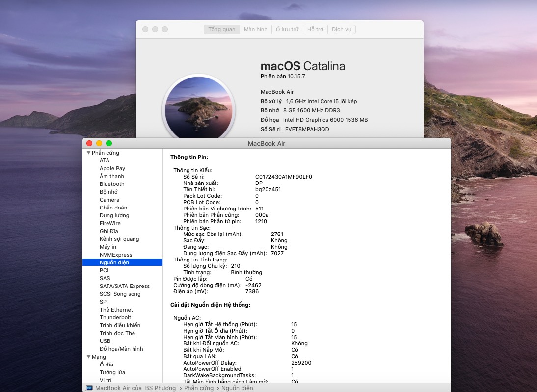Screen dimensions: 537x392
Task: Collapse the Mạng network section
Action: (x=89, y=357)
